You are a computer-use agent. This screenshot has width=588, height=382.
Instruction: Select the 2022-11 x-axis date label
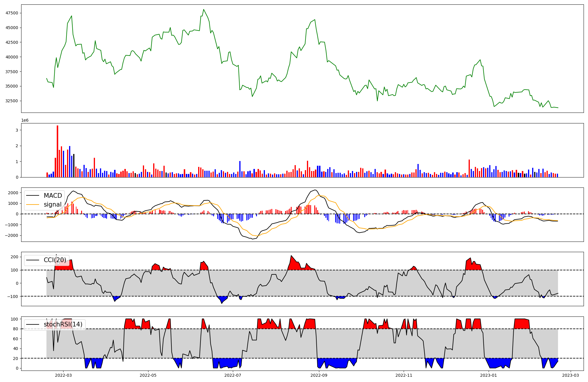(404, 375)
